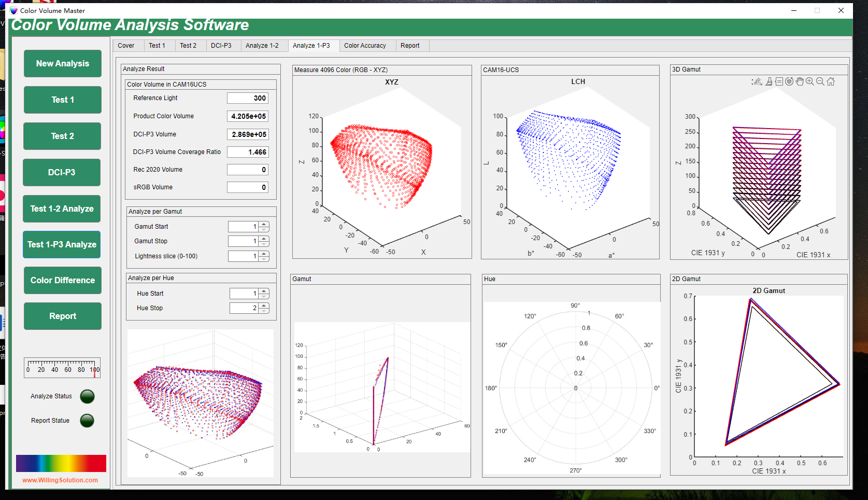Increase Gamut Start with up arrow
This screenshot has height=500, width=868.
point(264,224)
